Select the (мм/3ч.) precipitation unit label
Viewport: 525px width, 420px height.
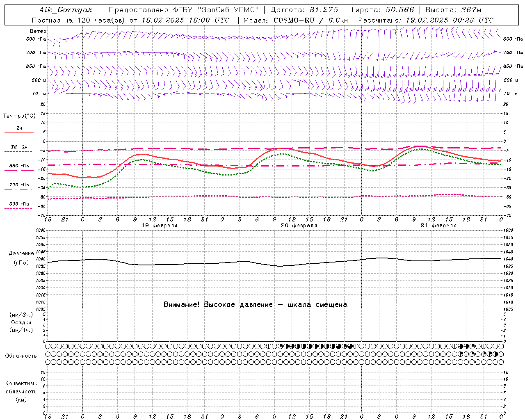[x=21, y=315]
